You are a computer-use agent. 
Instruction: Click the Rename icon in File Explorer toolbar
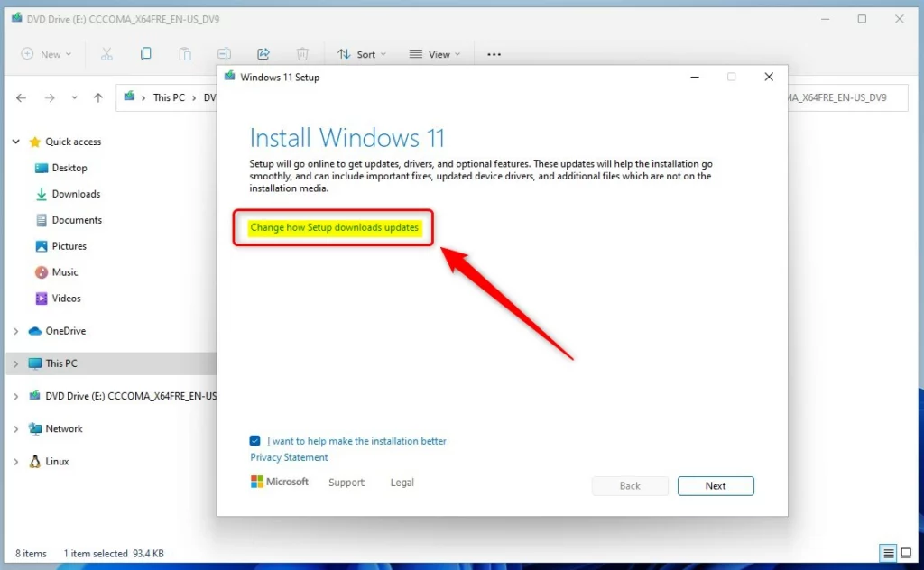(x=224, y=54)
